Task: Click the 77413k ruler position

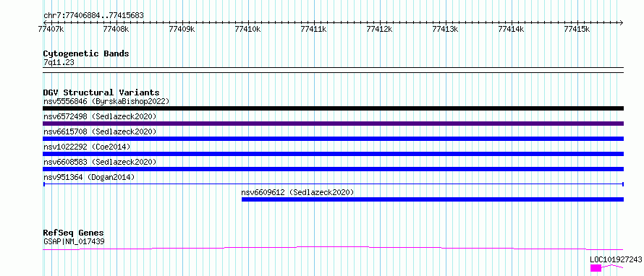Action: 446,29
